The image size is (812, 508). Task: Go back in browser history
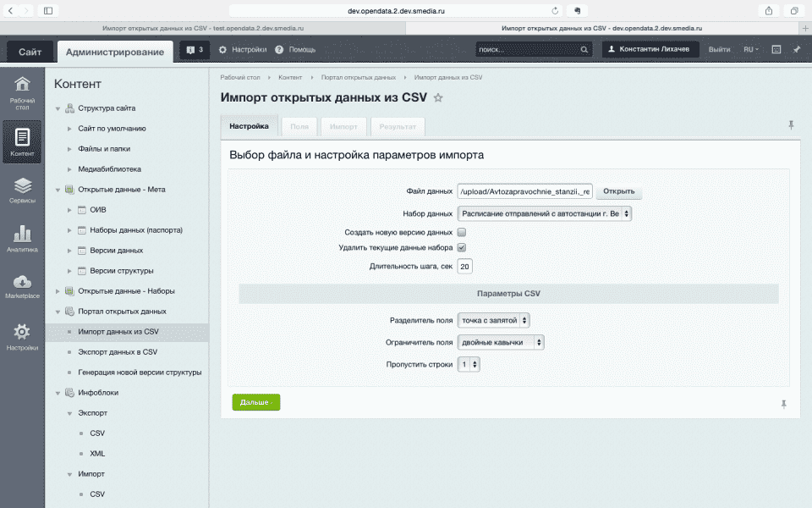[x=10, y=10]
